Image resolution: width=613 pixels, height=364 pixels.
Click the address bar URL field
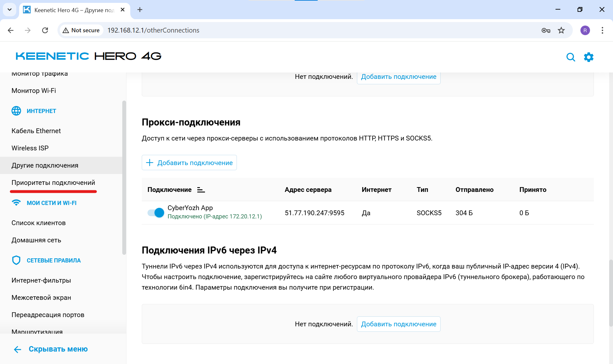click(153, 30)
